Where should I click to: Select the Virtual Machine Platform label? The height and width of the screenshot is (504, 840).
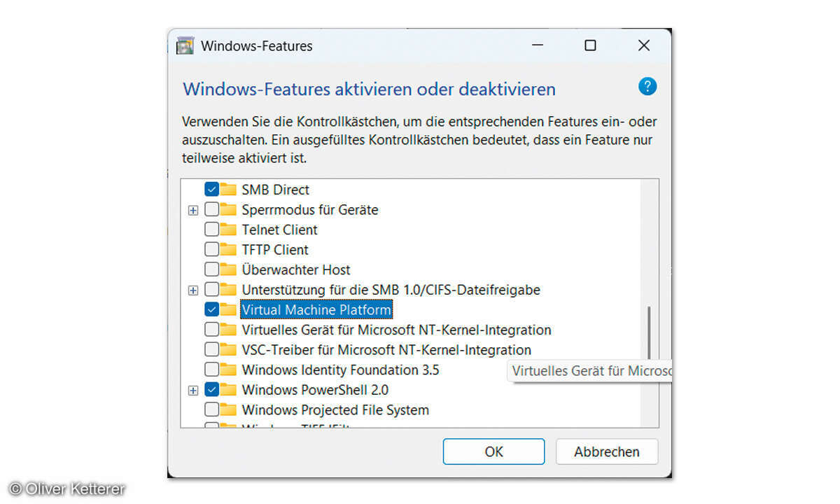click(x=316, y=309)
